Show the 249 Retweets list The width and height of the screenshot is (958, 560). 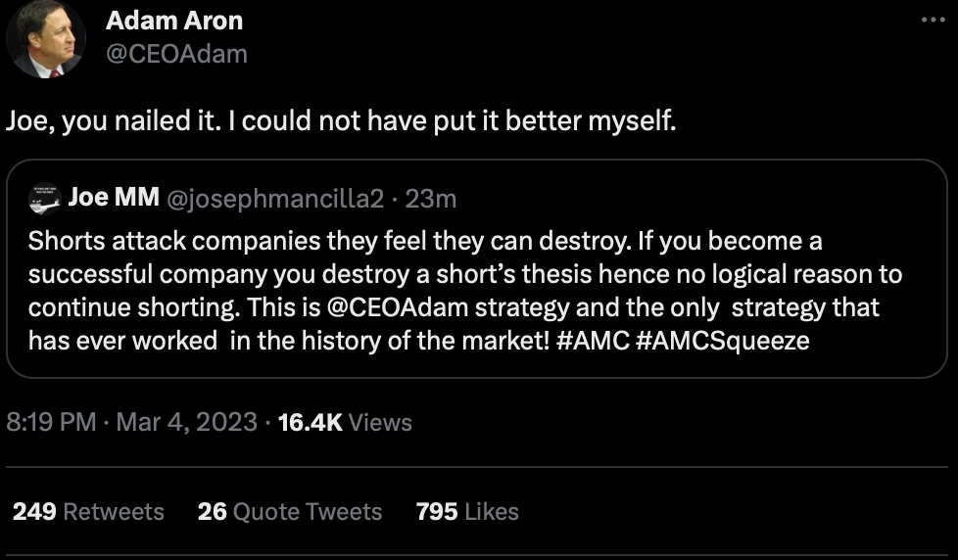coord(88,511)
